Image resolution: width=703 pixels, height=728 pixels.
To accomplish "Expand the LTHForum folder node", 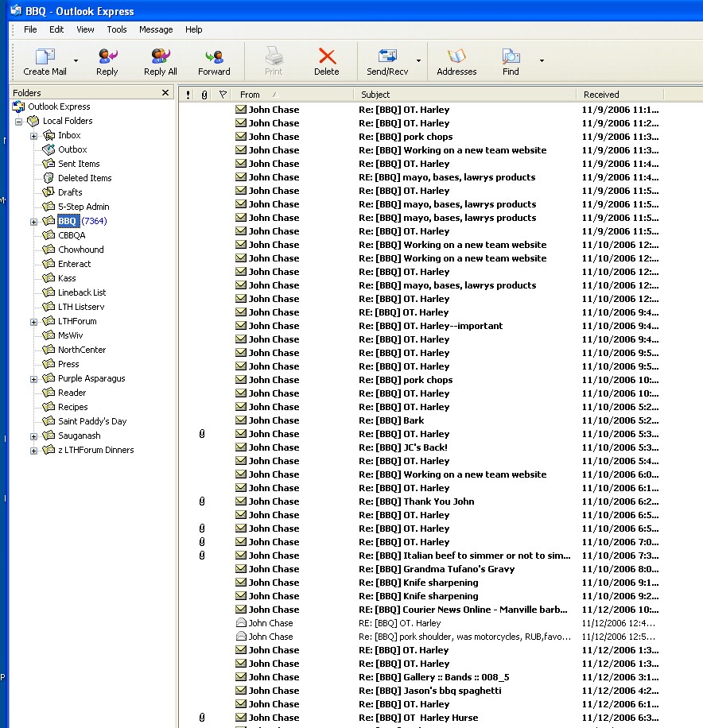I will [34, 322].
